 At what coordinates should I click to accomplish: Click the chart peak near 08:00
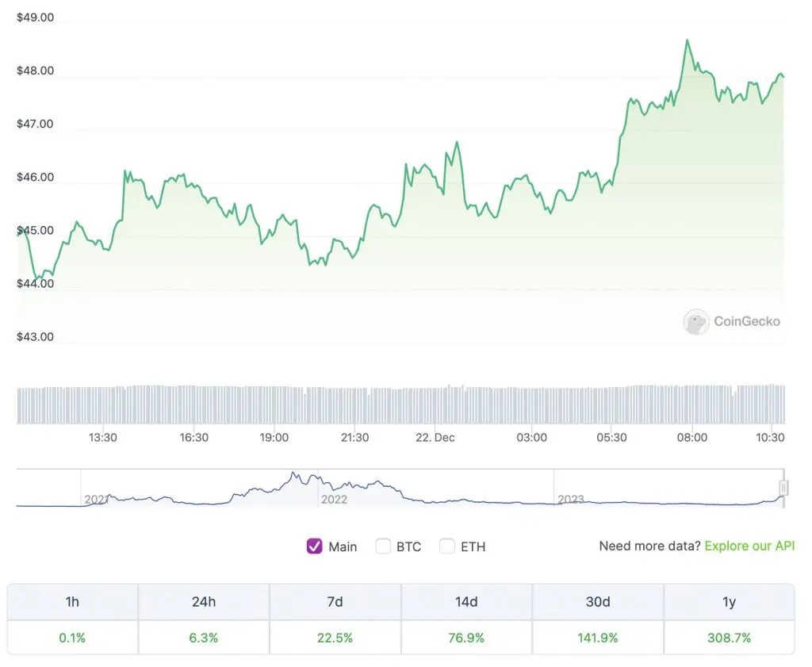tap(687, 38)
